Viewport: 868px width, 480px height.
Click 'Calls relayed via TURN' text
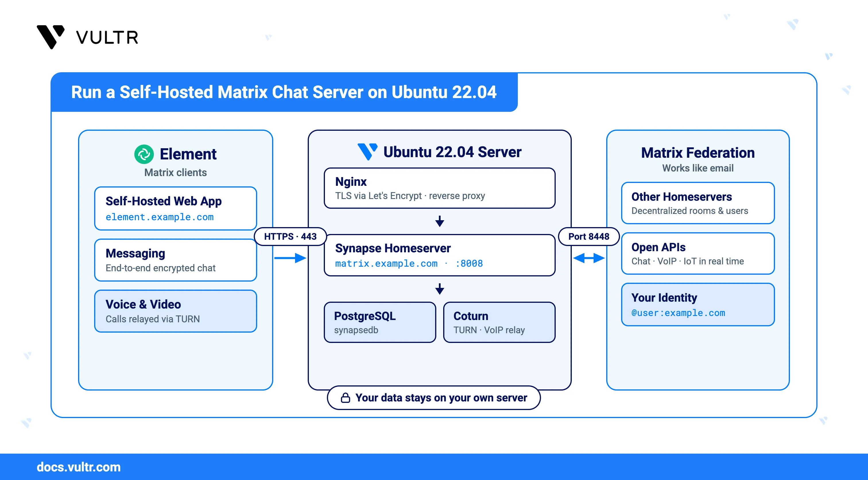click(x=153, y=319)
